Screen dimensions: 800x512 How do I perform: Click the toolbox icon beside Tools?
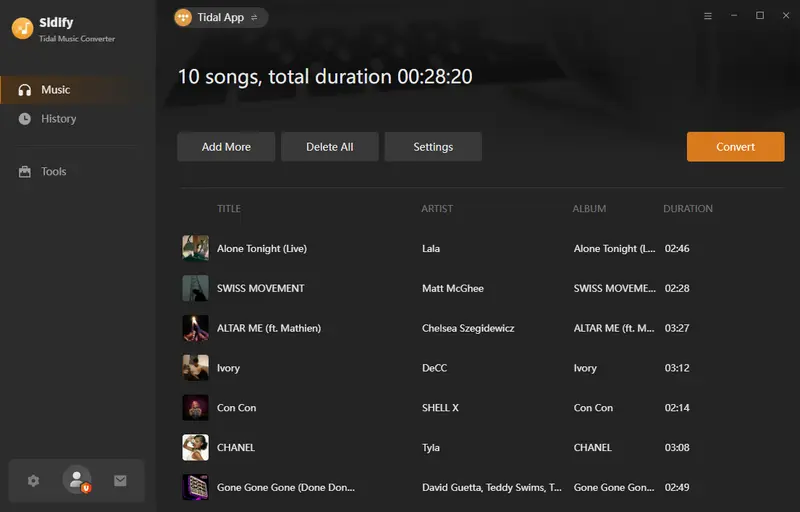24,172
